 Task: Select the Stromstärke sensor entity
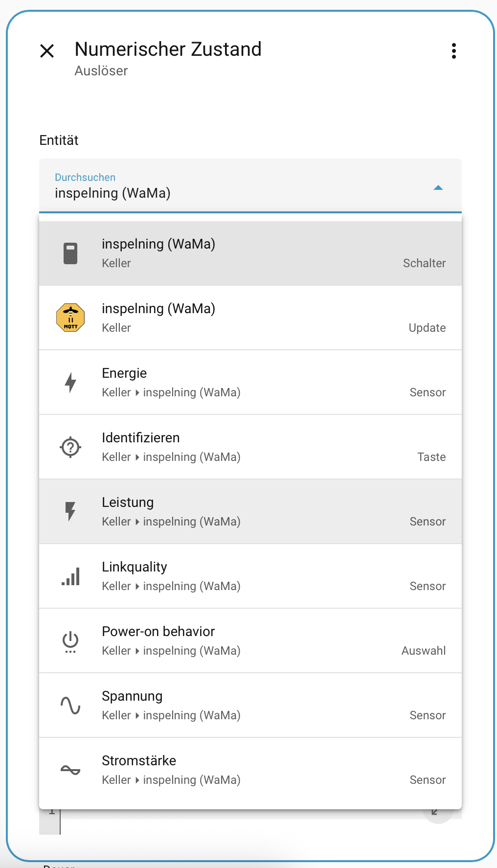250,770
